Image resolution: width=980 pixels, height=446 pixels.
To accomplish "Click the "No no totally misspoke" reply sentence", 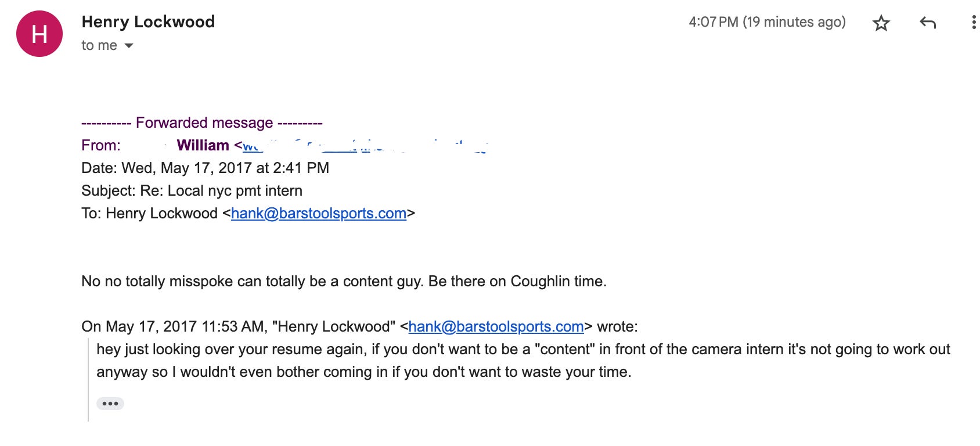I will click(344, 282).
